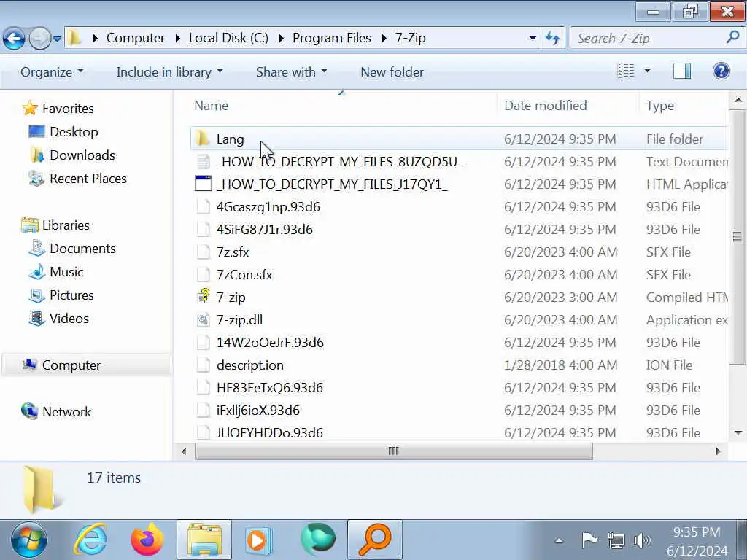Refresh the 7-Zip folder view

553,38
